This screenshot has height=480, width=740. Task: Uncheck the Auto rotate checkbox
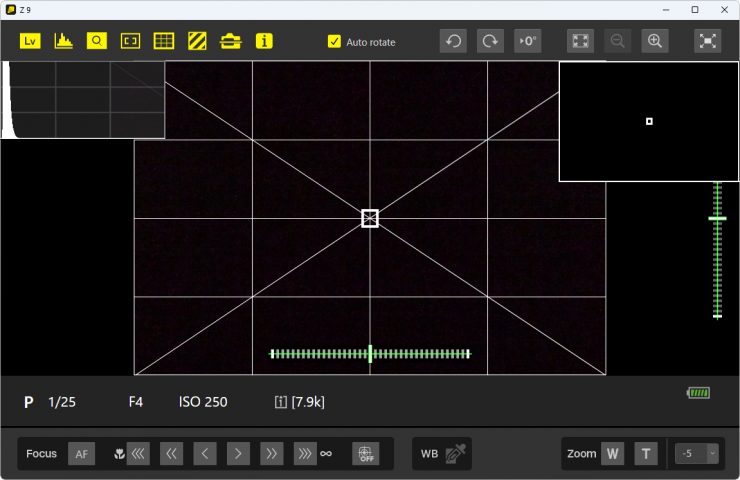click(335, 42)
